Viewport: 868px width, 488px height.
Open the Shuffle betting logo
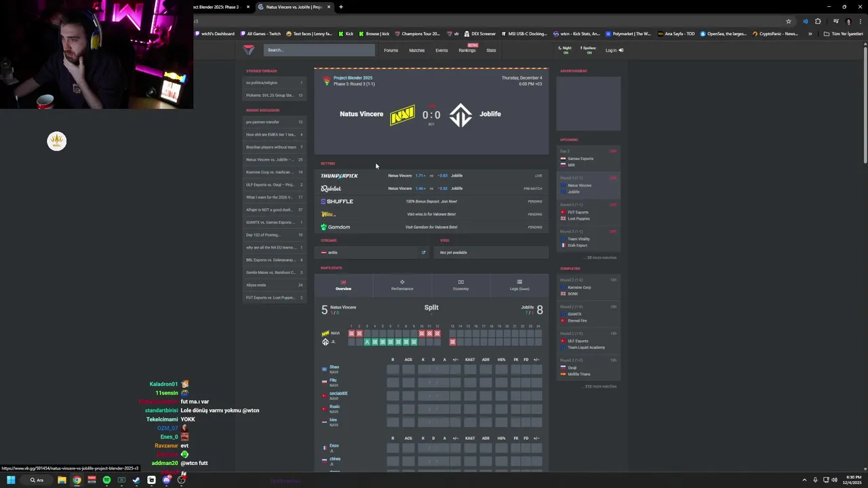click(x=337, y=201)
